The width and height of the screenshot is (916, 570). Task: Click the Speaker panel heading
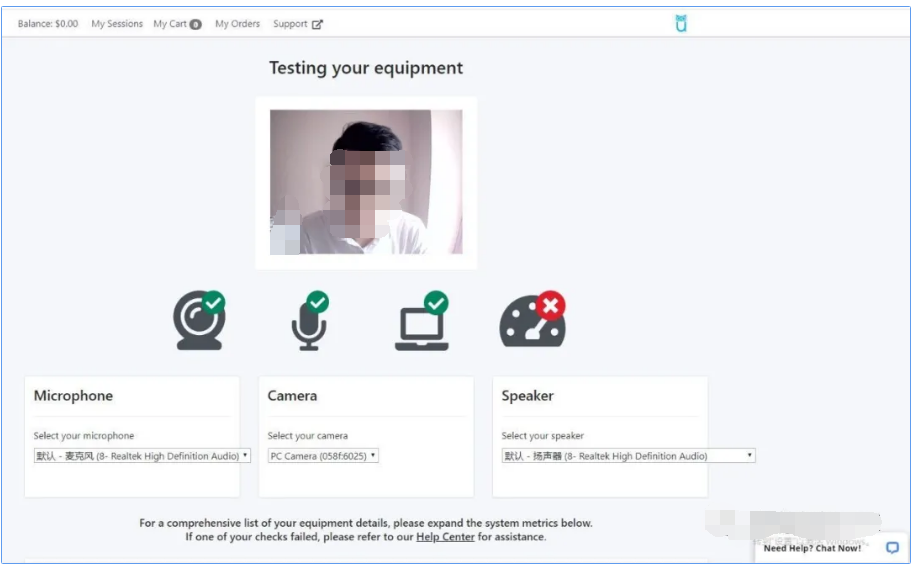coord(527,396)
